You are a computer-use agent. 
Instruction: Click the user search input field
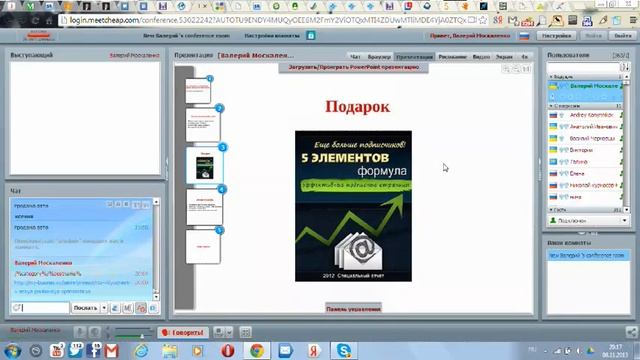point(584,67)
